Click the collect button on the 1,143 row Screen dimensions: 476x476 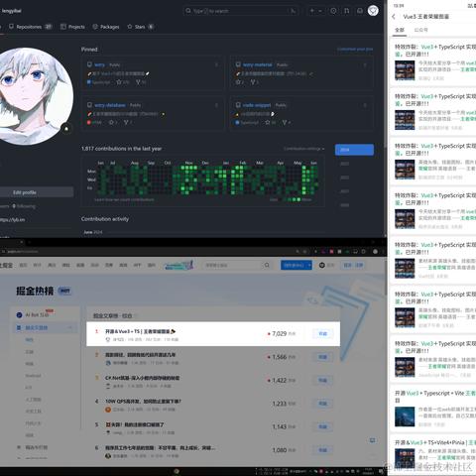tap(322, 426)
